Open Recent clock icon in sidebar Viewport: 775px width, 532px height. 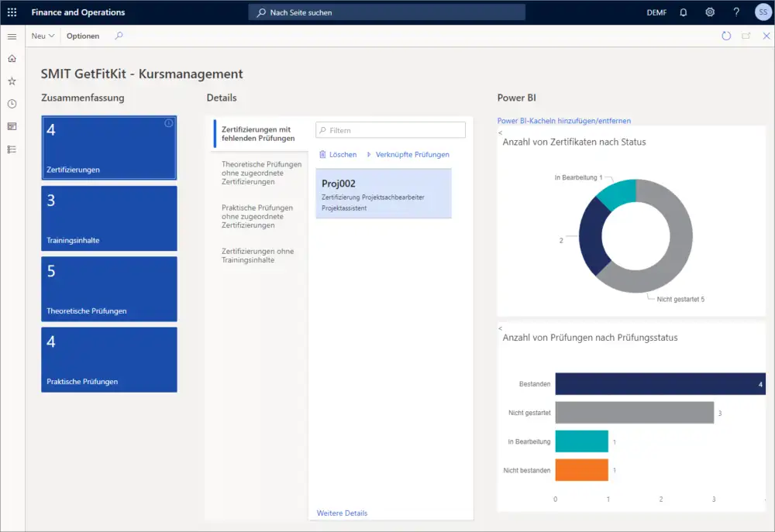tap(12, 104)
